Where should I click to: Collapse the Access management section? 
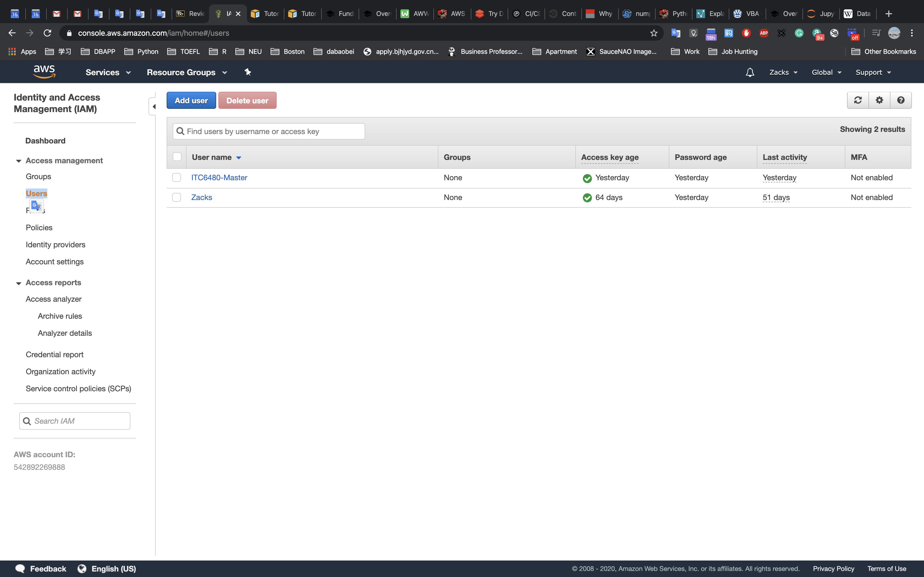(x=19, y=161)
